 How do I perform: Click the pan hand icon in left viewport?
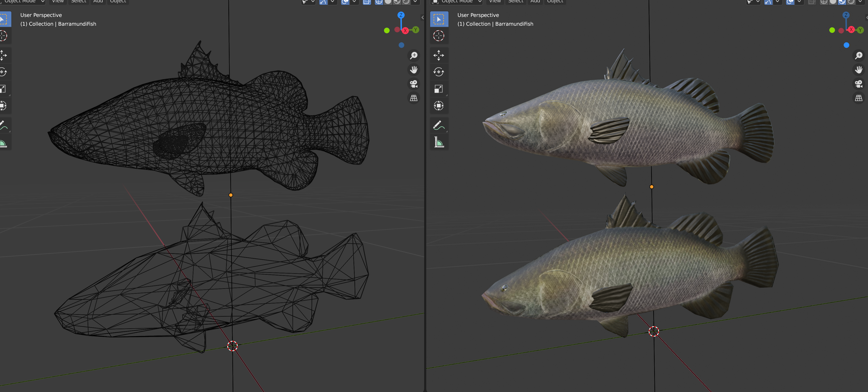coord(414,70)
